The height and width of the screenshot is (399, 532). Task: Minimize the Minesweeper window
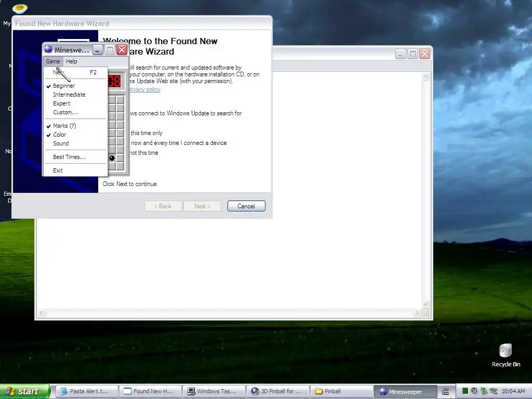pos(97,50)
